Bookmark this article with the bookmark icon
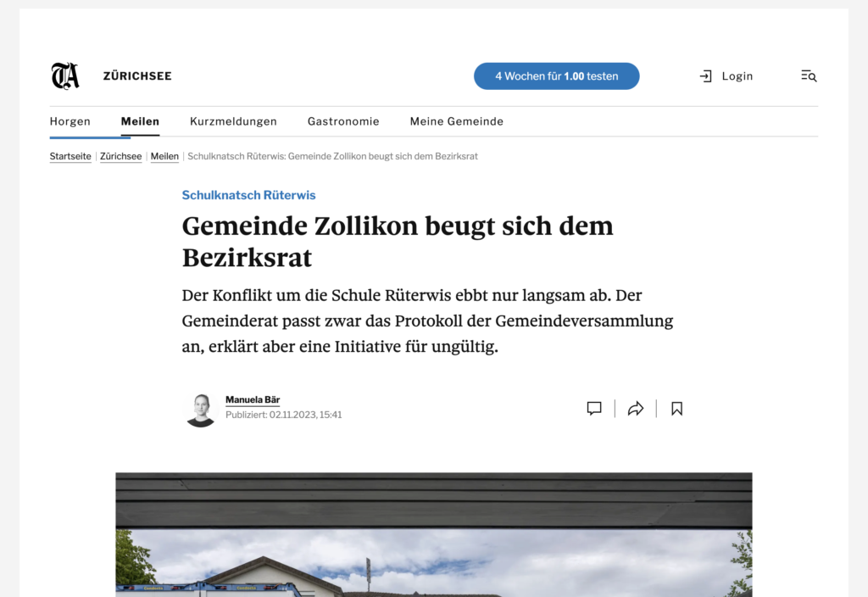The width and height of the screenshot is (868, 597). [x=676, y=409]
